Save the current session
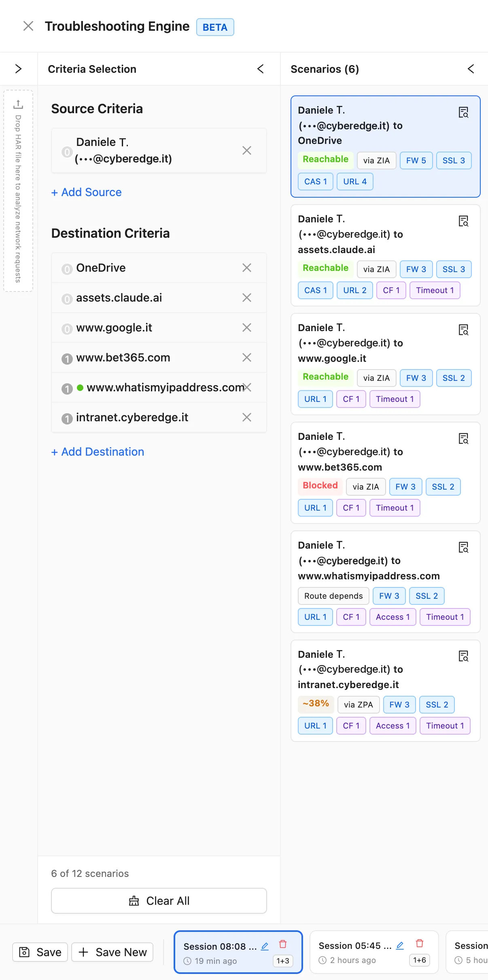This screenshot has width=488, height=980. pos(40,952)
